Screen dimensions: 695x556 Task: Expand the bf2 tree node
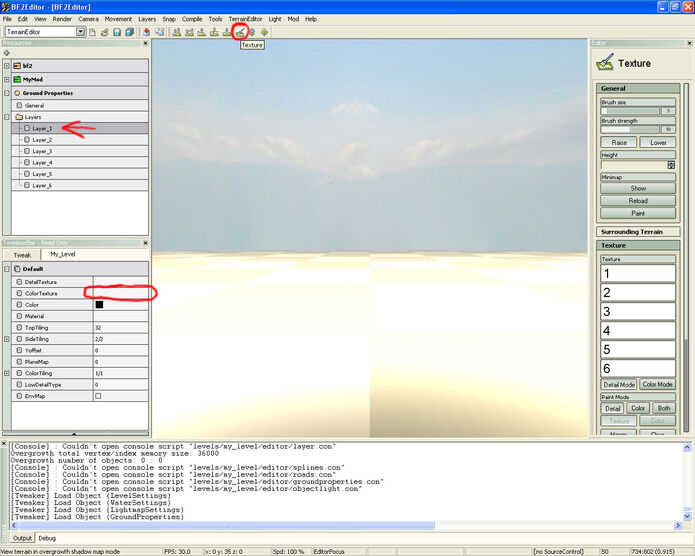[x=7, y=66]
